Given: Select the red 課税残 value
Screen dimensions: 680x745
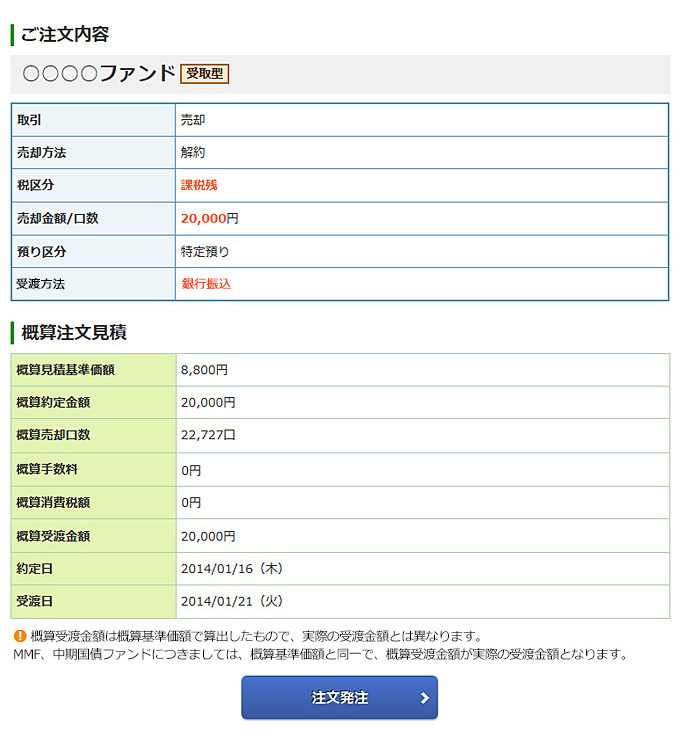Looking at the screenshot, I should [x=199, y=185].
